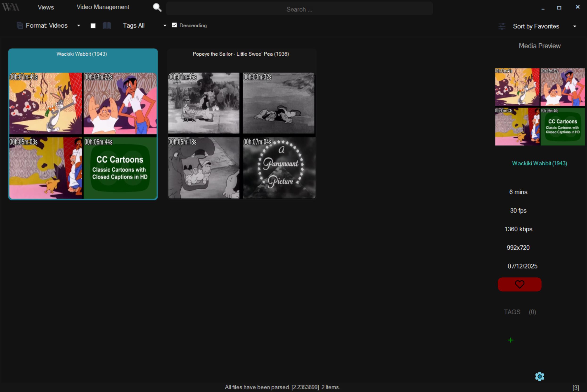Click the TAGS (0) label
Viewport: 587px width, 392px height.
point(520,312)
